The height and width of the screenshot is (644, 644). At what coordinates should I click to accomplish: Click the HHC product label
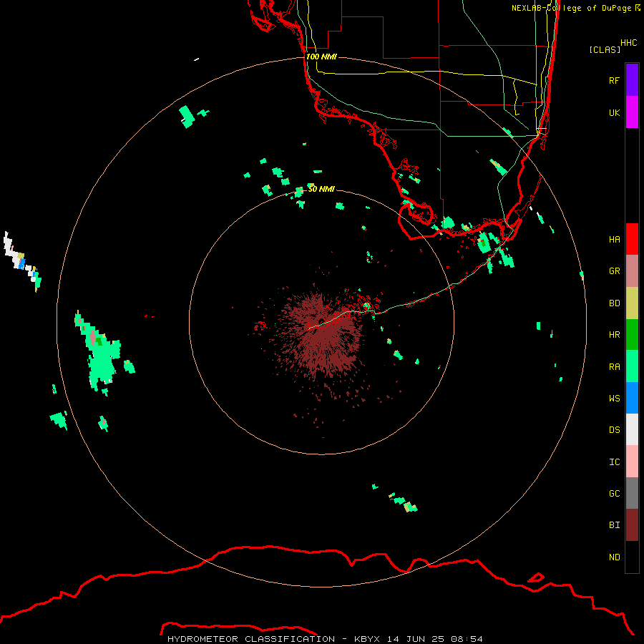point(628,43)
